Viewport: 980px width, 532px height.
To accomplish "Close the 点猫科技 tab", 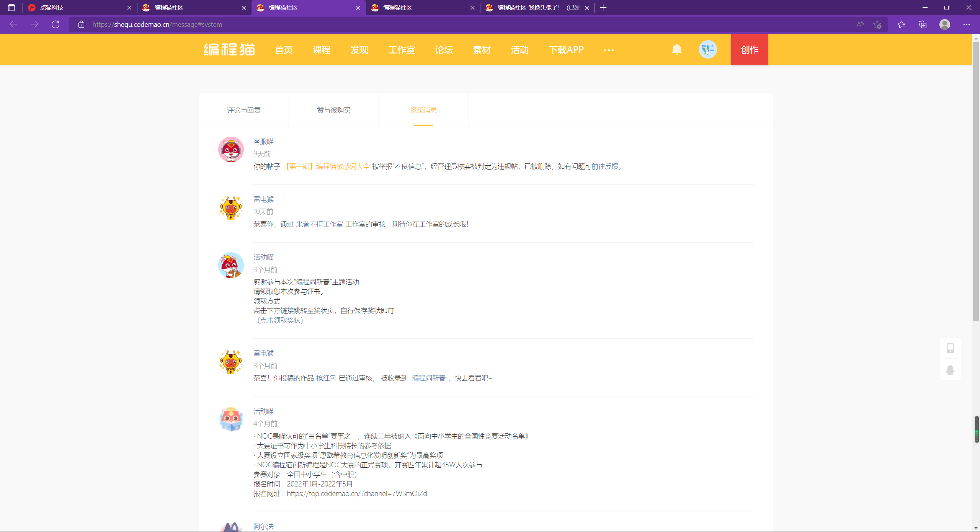I will coord(129,8).
